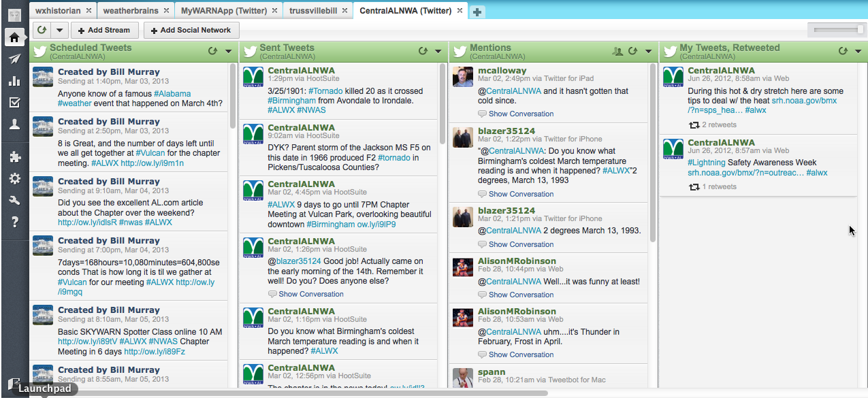Image resolution: width=868 pixels, height=398 pixels.
Task: Switch to the trussvillebill tab
Action: click(313, 11)
